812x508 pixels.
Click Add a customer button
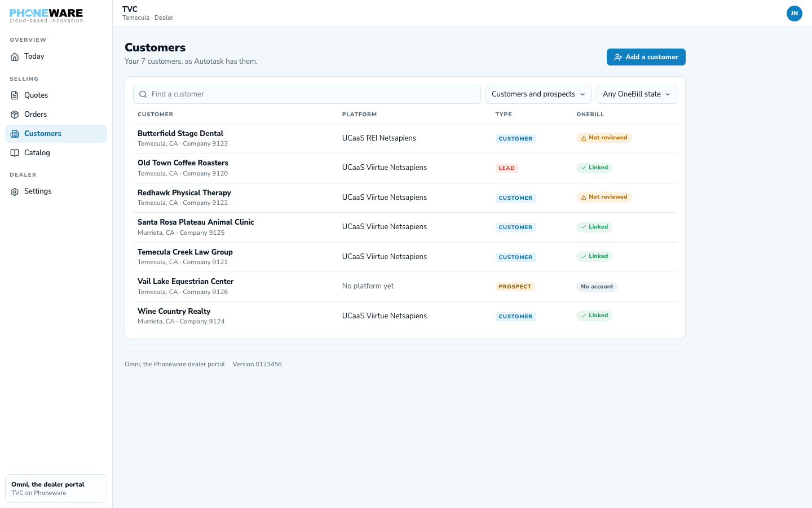[646, 57]
